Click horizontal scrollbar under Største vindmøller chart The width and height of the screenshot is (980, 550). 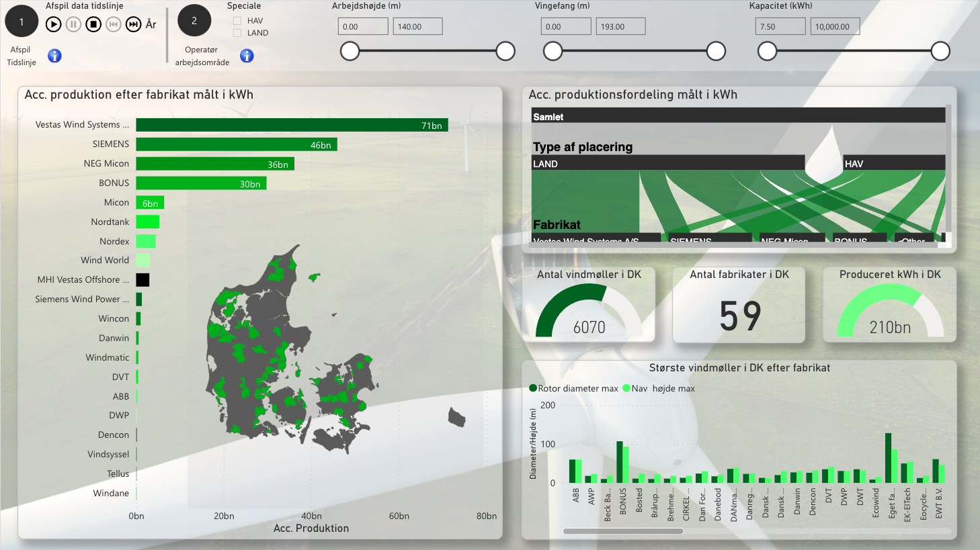tap(623, 531)
